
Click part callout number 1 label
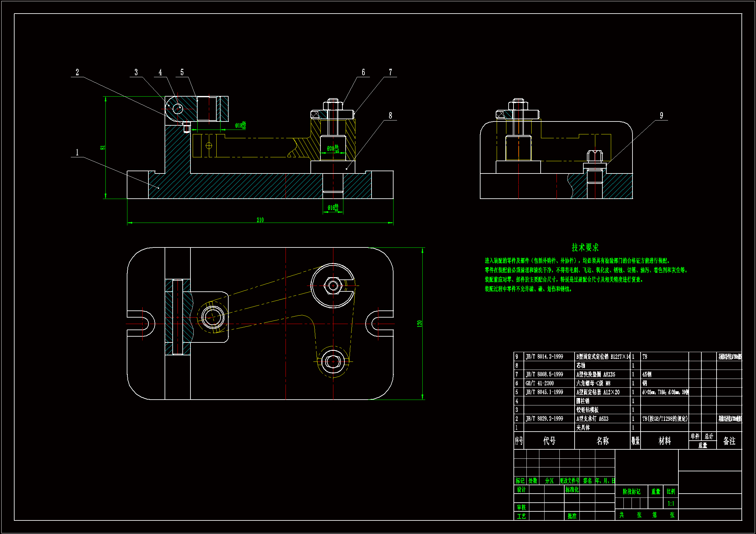pyautogui.click(x=77, y=152)
